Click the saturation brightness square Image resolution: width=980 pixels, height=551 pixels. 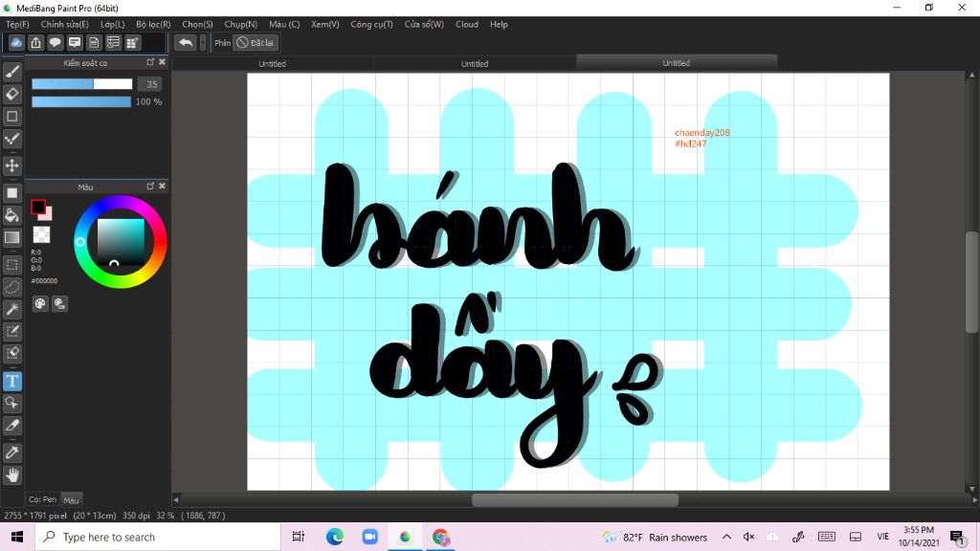click(x=121, y=242)
